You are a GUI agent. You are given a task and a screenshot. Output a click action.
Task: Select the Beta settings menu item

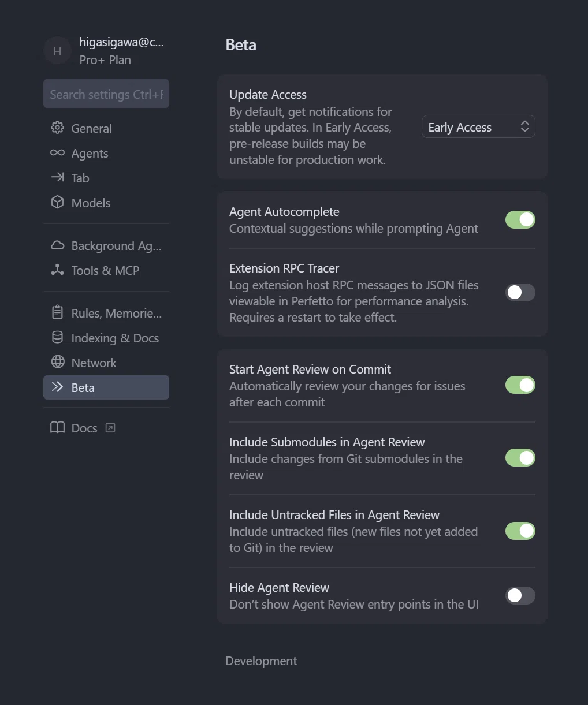click(x=106, y=387)
